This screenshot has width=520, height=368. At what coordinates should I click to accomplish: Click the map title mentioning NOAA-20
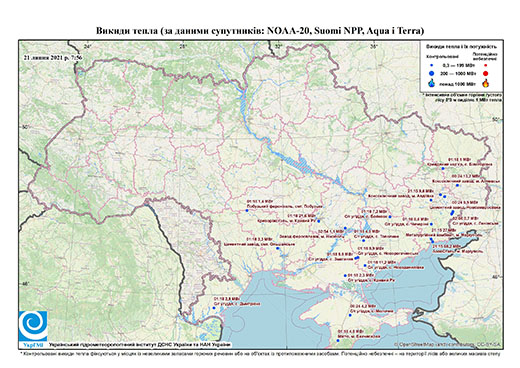click(x=260, y=31)
